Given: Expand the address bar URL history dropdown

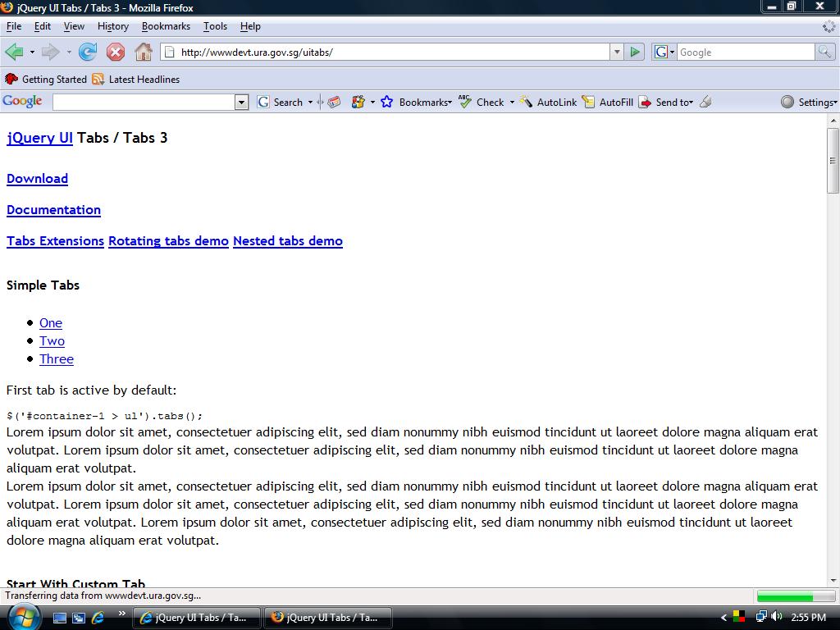Looking at the screenshot, I should coord(617,52).
